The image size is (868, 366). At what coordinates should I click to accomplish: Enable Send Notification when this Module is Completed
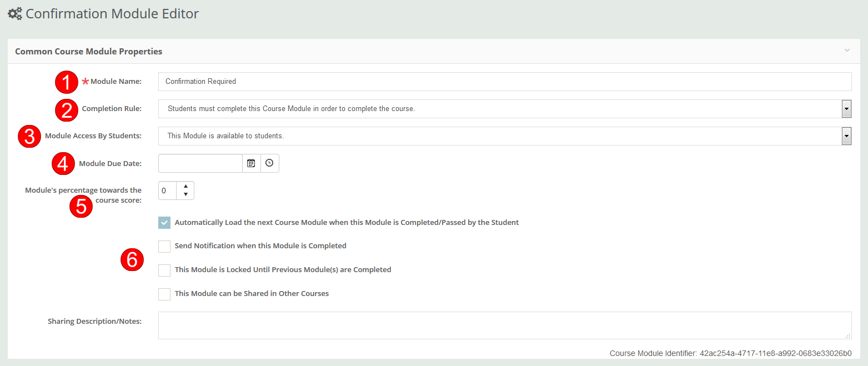(x=164, y=246)
